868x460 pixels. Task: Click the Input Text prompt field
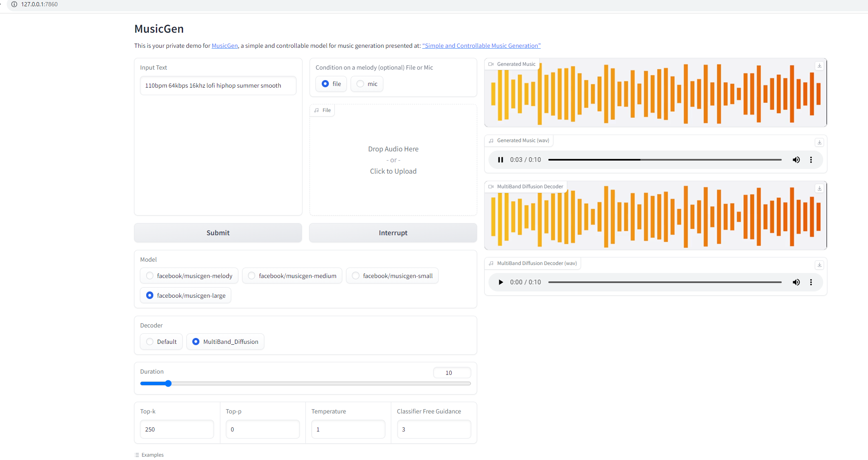[218, 86]
